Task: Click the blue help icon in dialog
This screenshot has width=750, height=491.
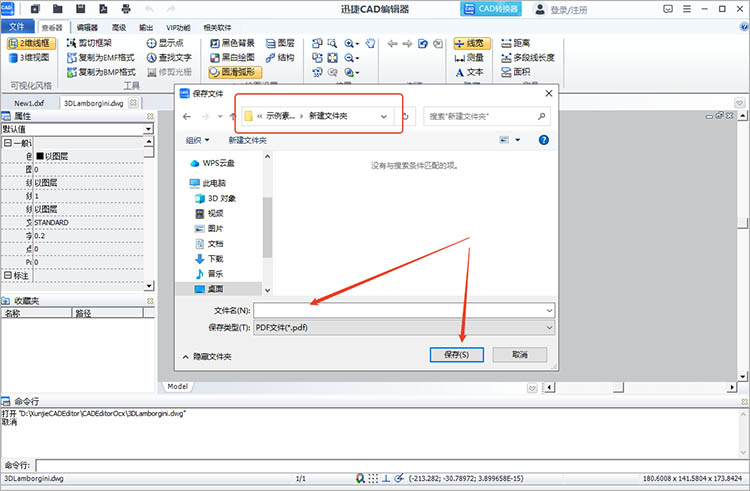Action: tap(543, 140)
